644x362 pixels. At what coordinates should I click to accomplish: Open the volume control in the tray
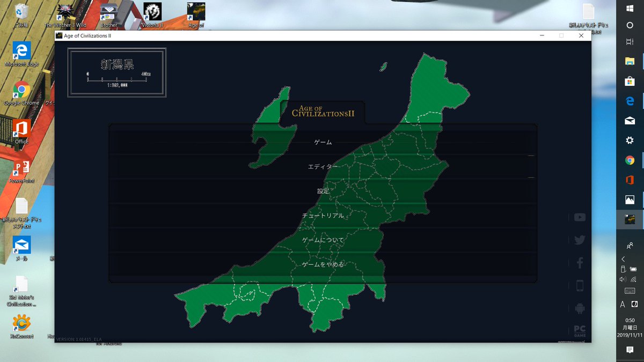(x=623, y=279)
